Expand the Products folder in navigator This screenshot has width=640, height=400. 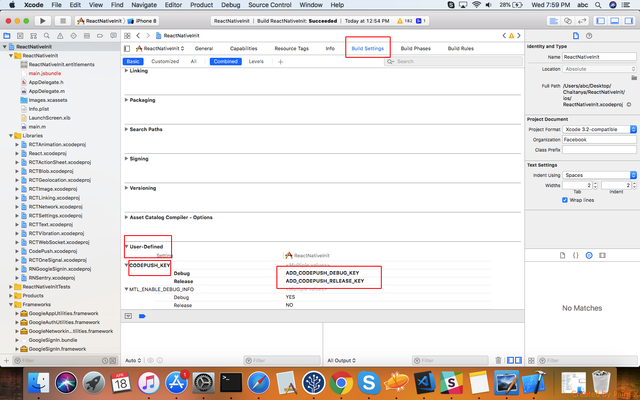coord(11,296)
